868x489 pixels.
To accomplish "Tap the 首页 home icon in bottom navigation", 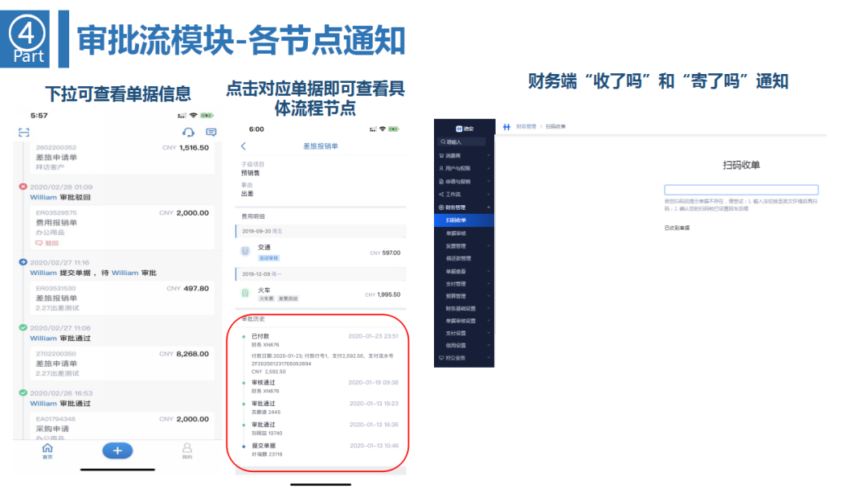I will pyautogui.click(x=47, y=450).
